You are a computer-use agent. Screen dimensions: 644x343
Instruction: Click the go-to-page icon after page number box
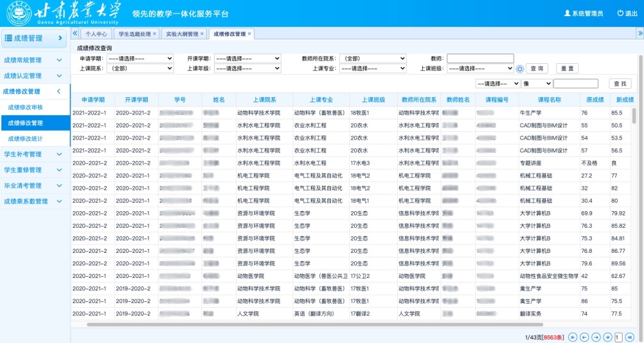click(630, 337)
